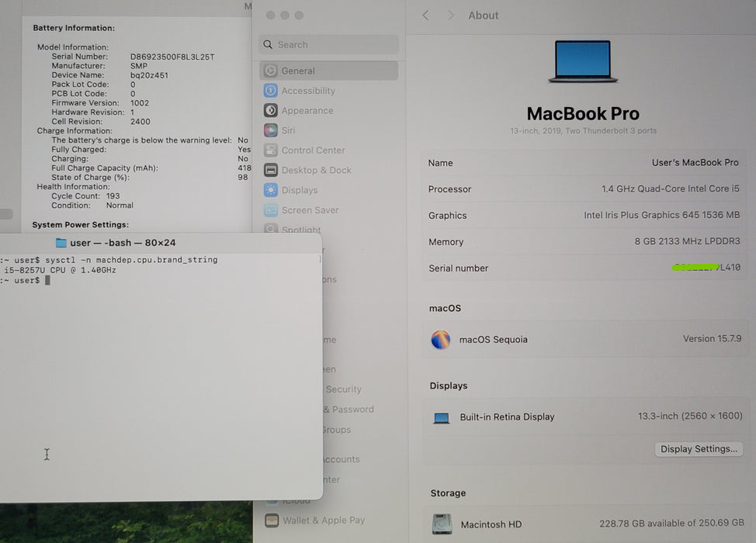The height and width of the screenshot is (543, 756).
Task: Click the Terminal title folder icon
Action: 61,243
